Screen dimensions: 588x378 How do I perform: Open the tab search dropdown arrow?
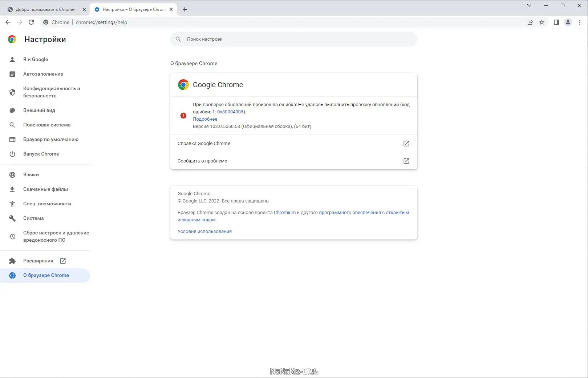[529, 5]
